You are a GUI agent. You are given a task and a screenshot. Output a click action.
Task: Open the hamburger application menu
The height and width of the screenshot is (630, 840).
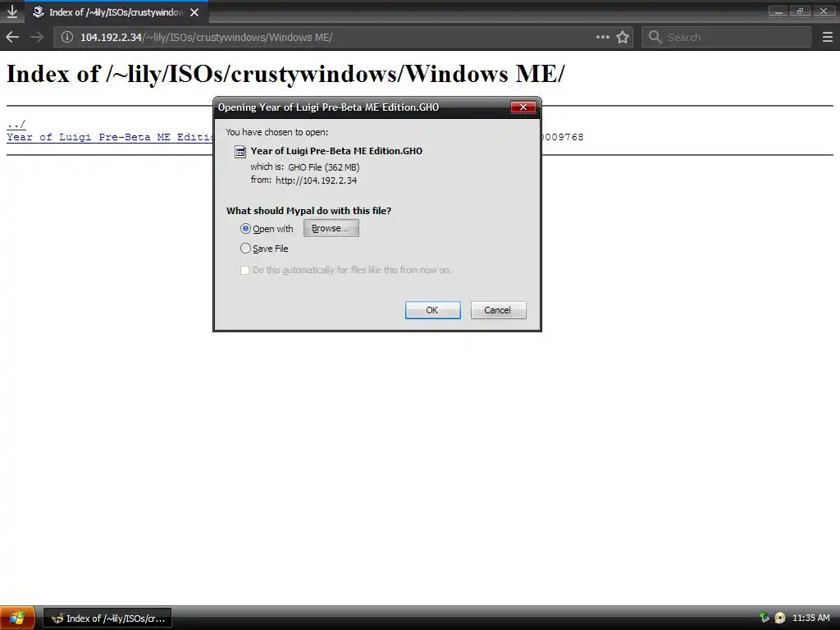click(827, 37)
